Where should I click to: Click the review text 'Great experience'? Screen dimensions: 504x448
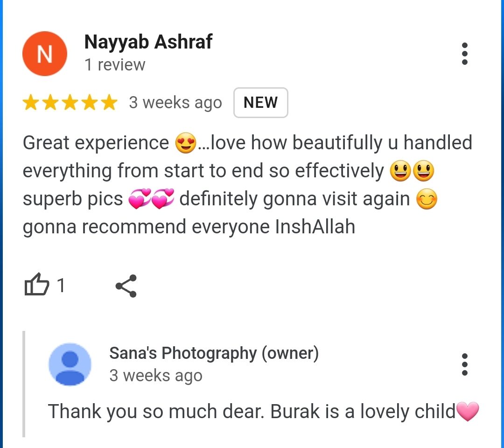96,143
